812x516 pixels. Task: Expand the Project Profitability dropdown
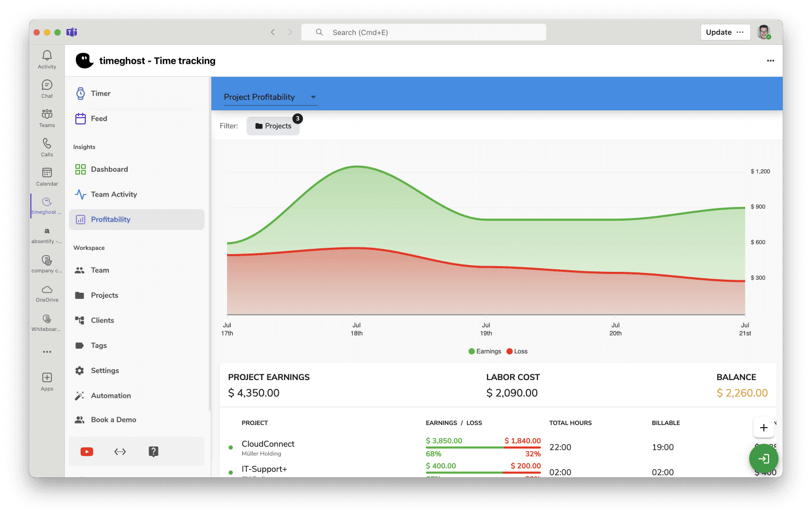coord(270,97)
